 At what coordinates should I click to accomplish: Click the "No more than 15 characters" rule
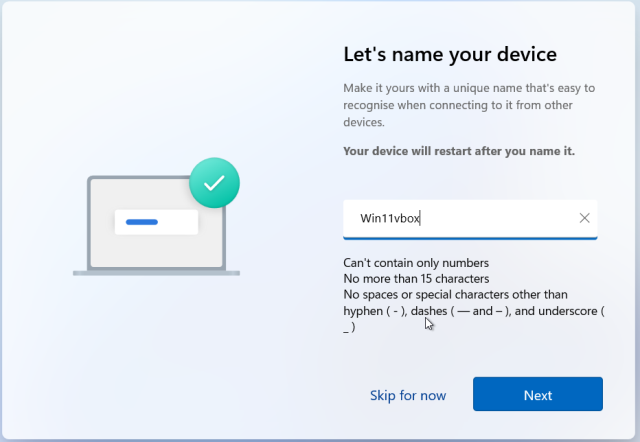click(416, 278)
